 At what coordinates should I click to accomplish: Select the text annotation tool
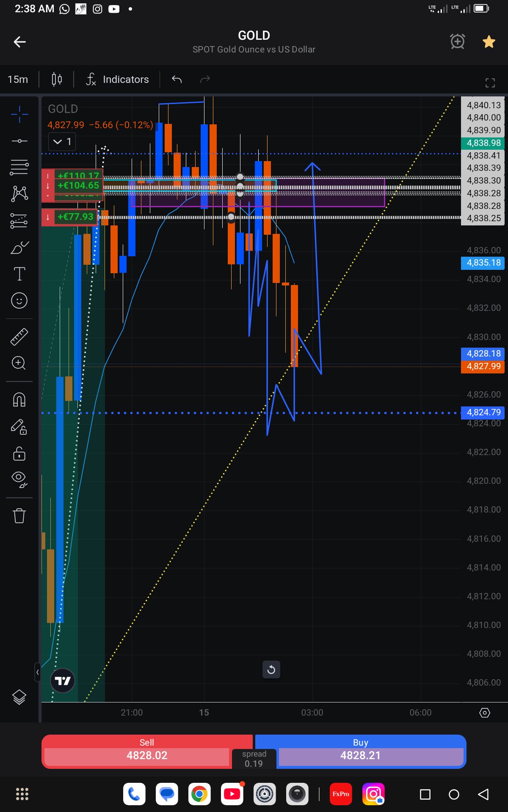[x=19, y=274]
